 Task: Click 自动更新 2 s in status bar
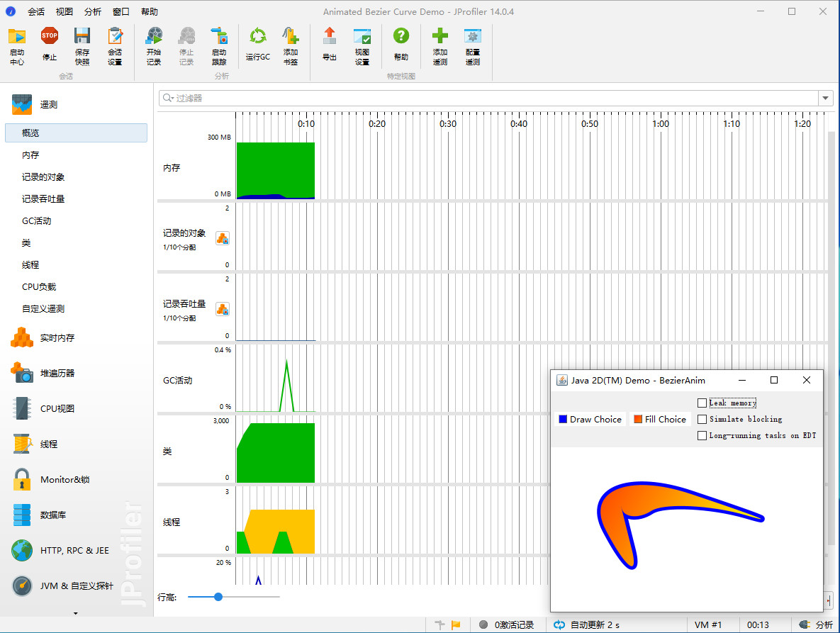click(x=587, y=624)
